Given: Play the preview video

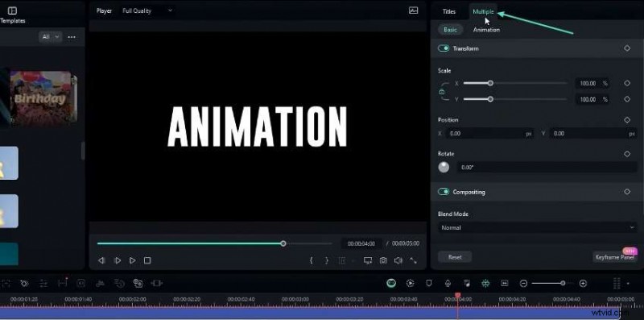Looking at the screenshot, I should [x=118, y=260].
